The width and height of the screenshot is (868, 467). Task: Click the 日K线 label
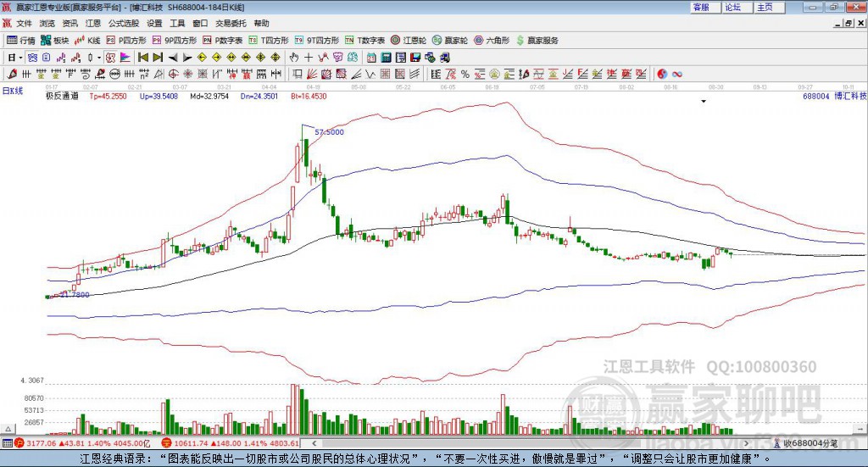[x=13, y=92]
